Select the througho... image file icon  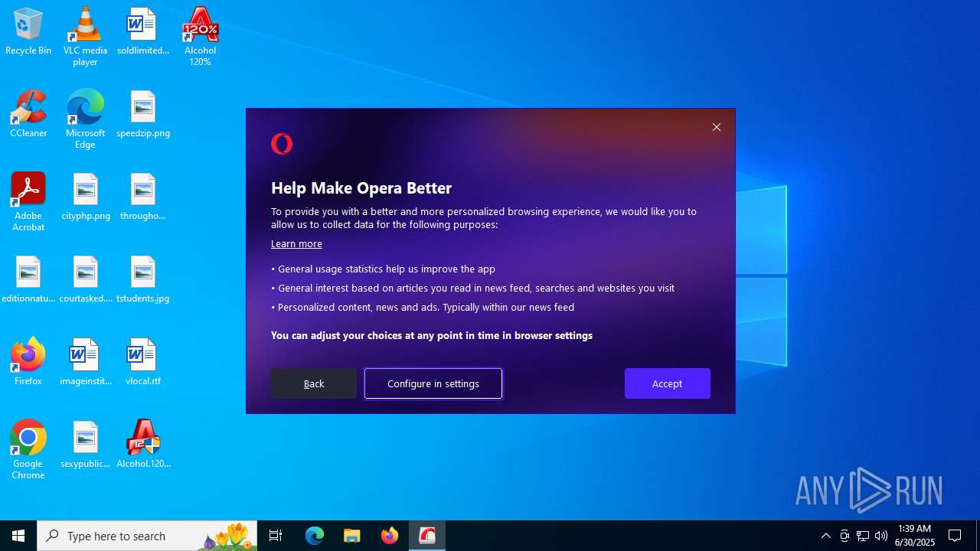pyautogui.click(x=142, y=197)
